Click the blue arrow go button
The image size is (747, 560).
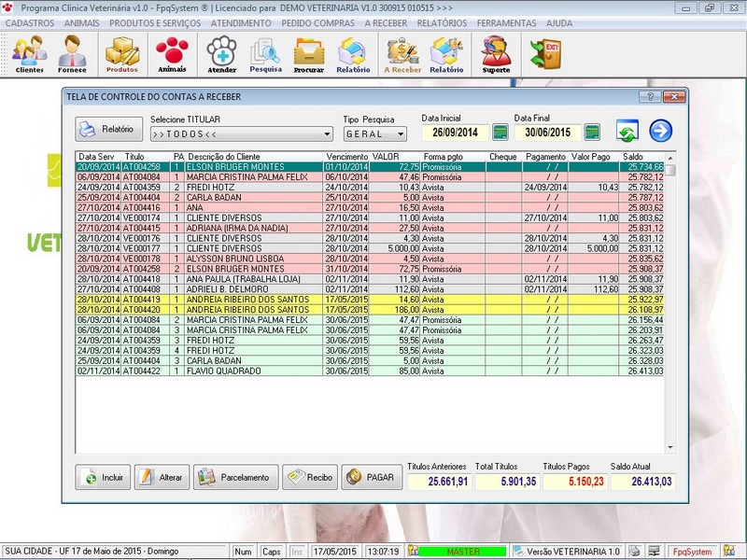coord(661,132)
